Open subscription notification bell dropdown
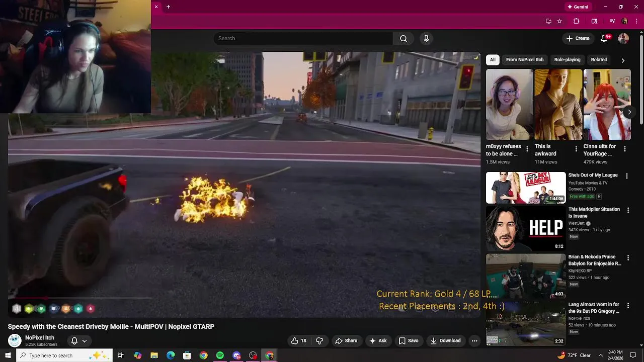Screen dimensions: 644x362 coord(79,341)
